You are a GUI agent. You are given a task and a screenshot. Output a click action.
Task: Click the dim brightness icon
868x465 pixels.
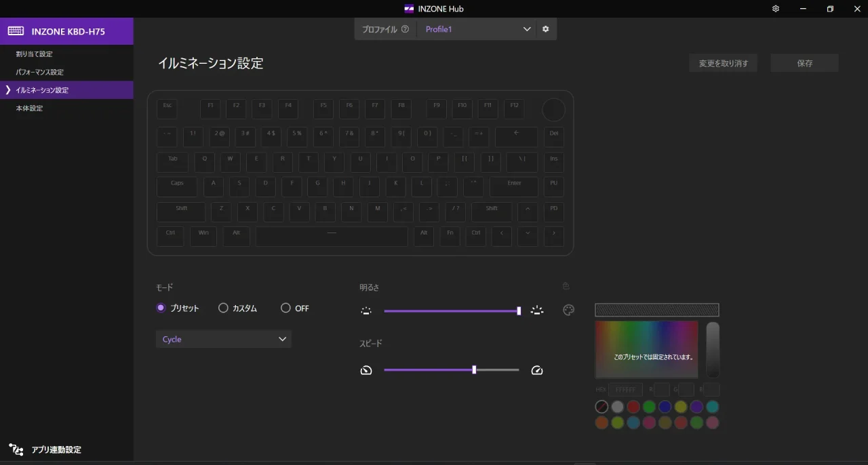click(x=366, y=311)
